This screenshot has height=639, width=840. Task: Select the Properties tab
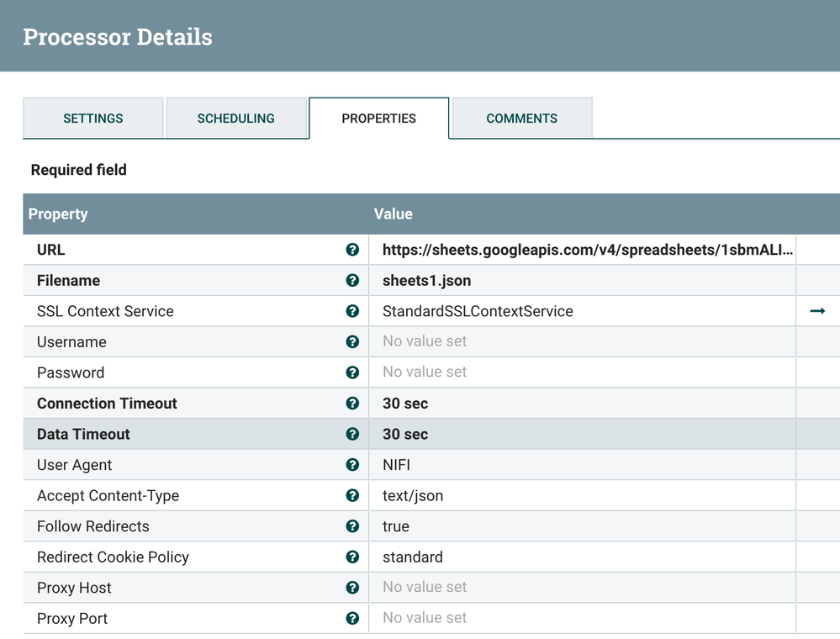(378, 119)
